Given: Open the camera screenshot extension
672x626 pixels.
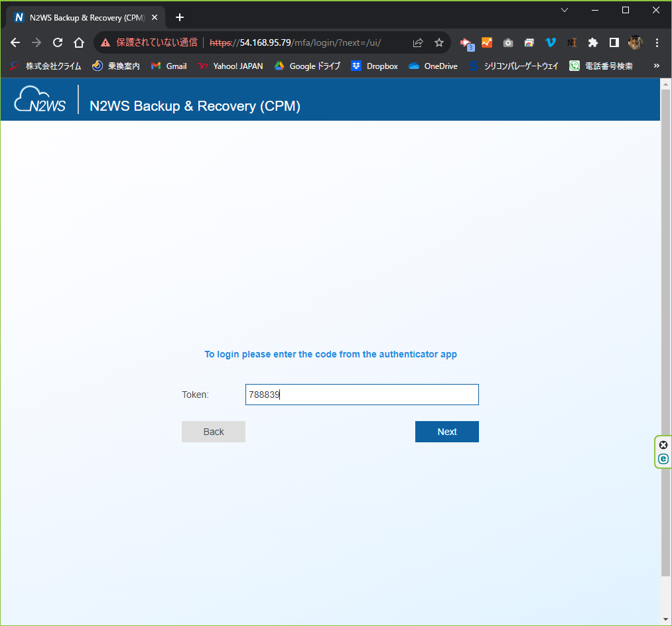Looking at the screenshot, I should pyautogui.click(x=508, y=42).
